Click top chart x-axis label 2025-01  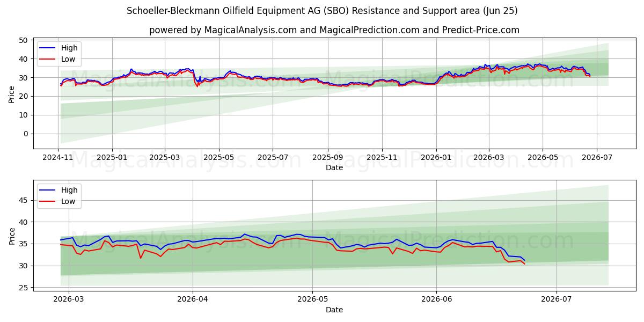point(112,158)
